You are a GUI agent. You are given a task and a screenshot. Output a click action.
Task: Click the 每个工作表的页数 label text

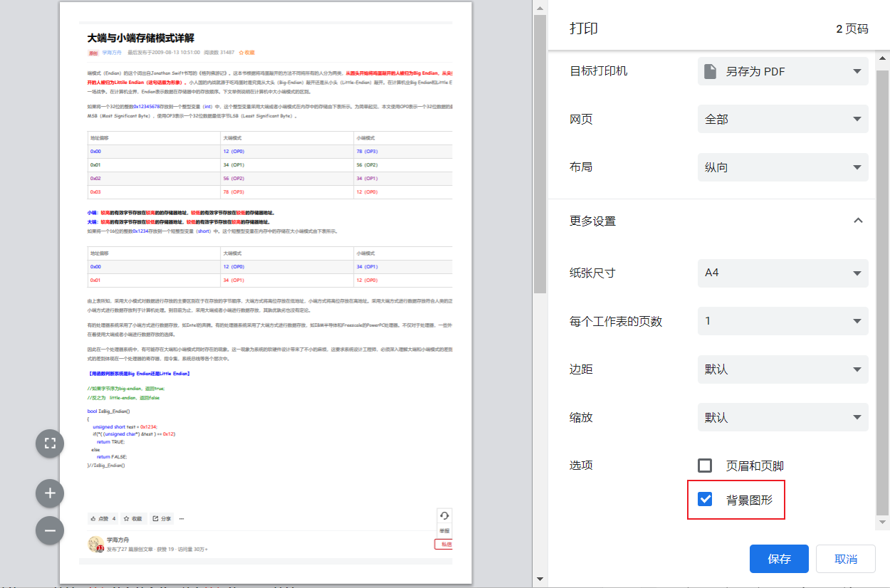[616, 322]
